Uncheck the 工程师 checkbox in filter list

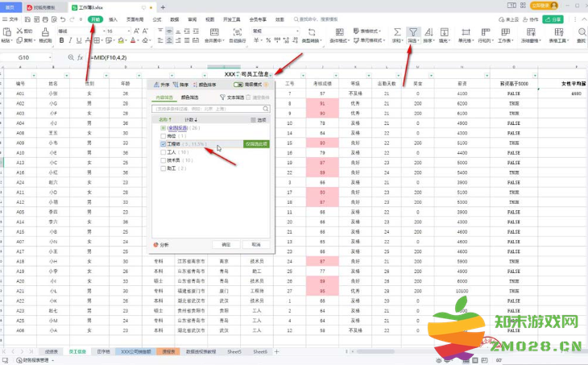click(164, 144)
